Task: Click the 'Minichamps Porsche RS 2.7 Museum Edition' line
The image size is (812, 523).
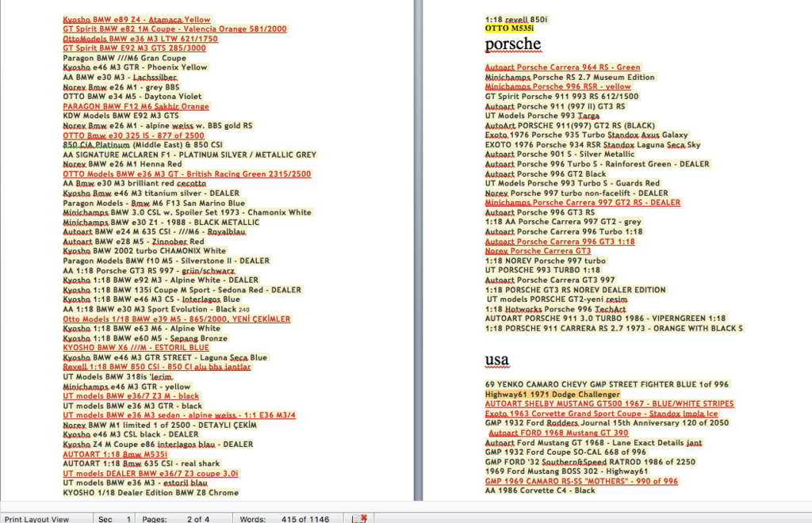Action: 569,77
